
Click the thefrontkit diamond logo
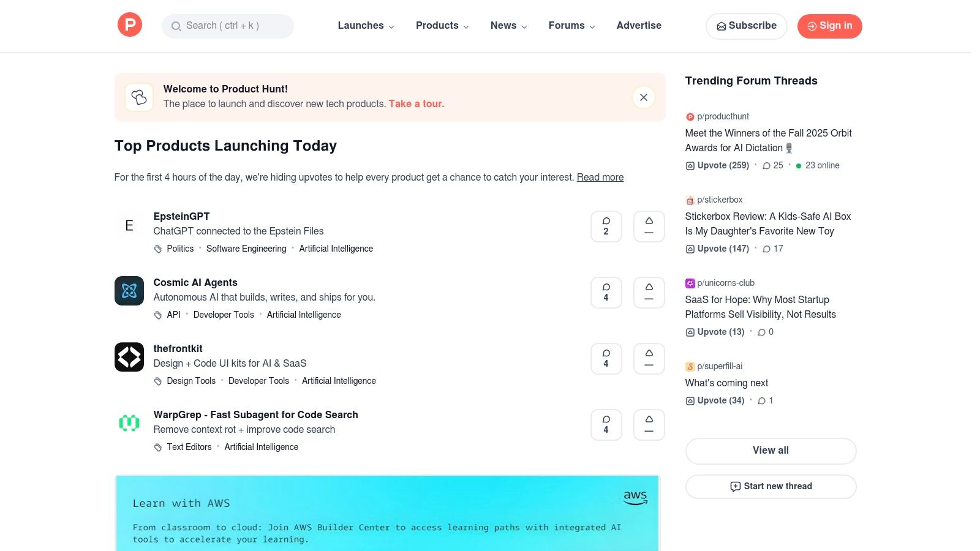pos(129,357)
